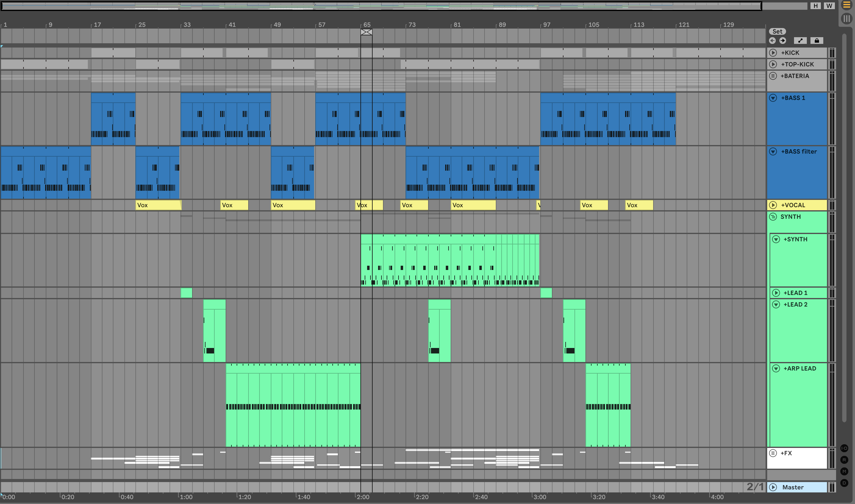The image size is (855, 504).
Task: Toggle Track Delay (D) section
Action: (844, 483)
